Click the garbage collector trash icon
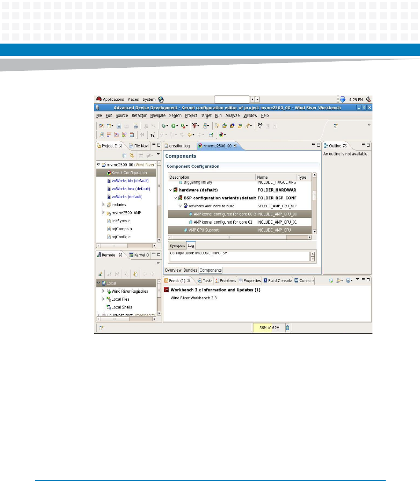The width and height of the screenshot is (420, 504). tap(287, 328)
